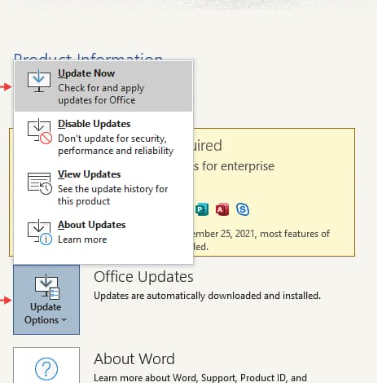The image size is (377, 383).
Task: Open View Updates history entry
Action: tap(103, 187)
